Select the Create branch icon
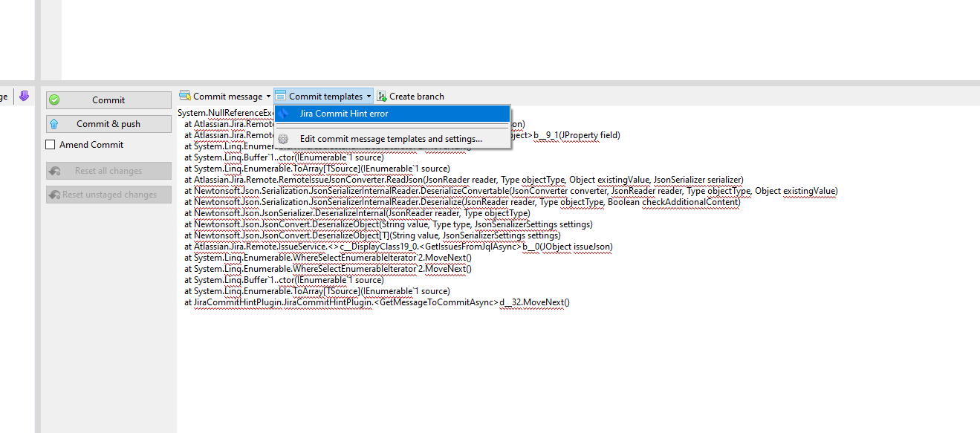 381,95
